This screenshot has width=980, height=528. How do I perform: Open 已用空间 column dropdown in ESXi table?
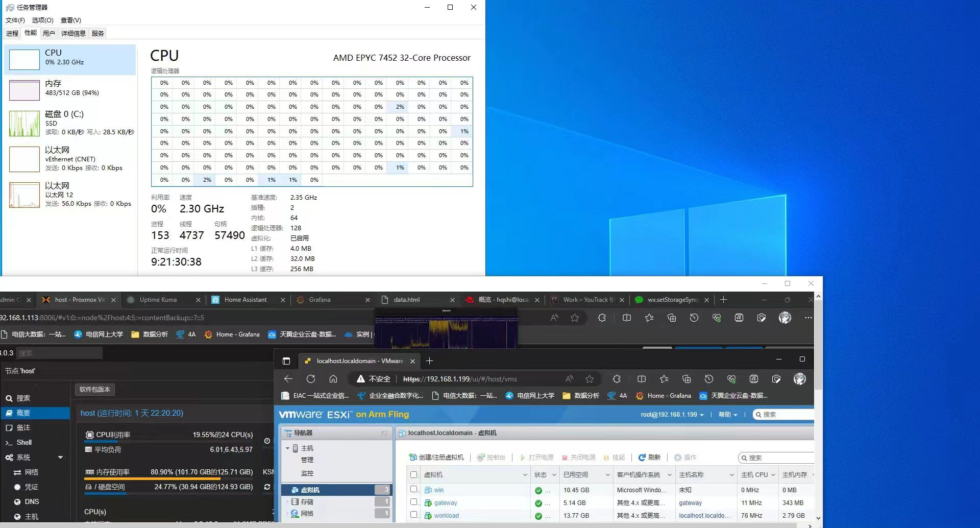[x=607, y=475]
